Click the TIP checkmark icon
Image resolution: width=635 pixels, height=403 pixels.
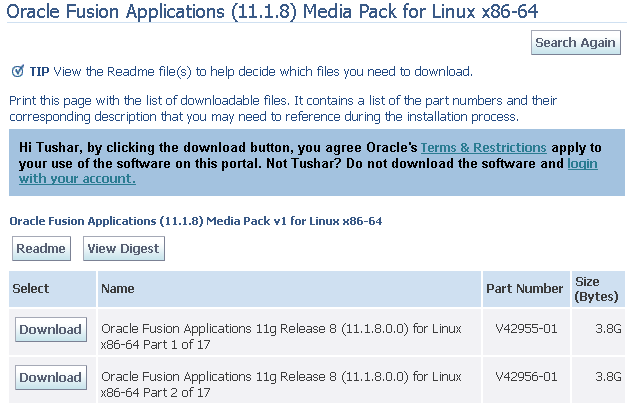tap(17, 71)
